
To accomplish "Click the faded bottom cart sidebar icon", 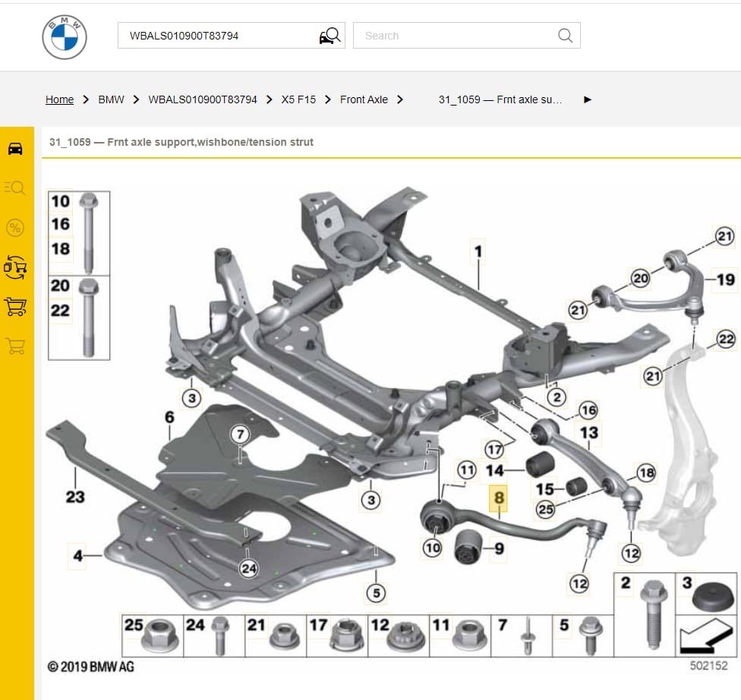I will [15, 346].
